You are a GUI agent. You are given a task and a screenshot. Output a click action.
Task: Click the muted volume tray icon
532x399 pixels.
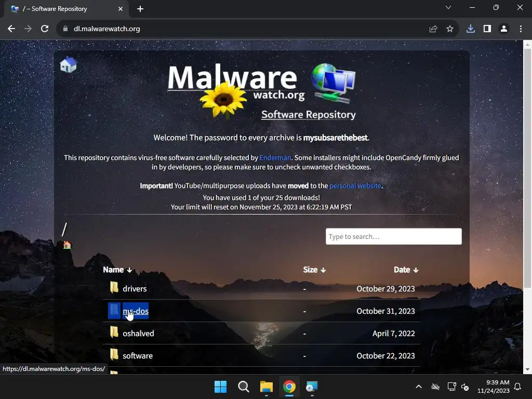[465, 387]
